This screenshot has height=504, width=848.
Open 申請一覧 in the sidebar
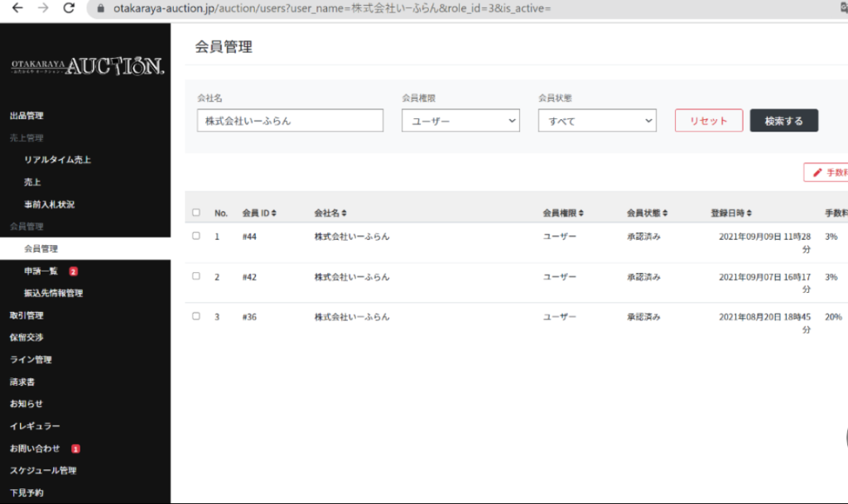click(x=41, y=271)
